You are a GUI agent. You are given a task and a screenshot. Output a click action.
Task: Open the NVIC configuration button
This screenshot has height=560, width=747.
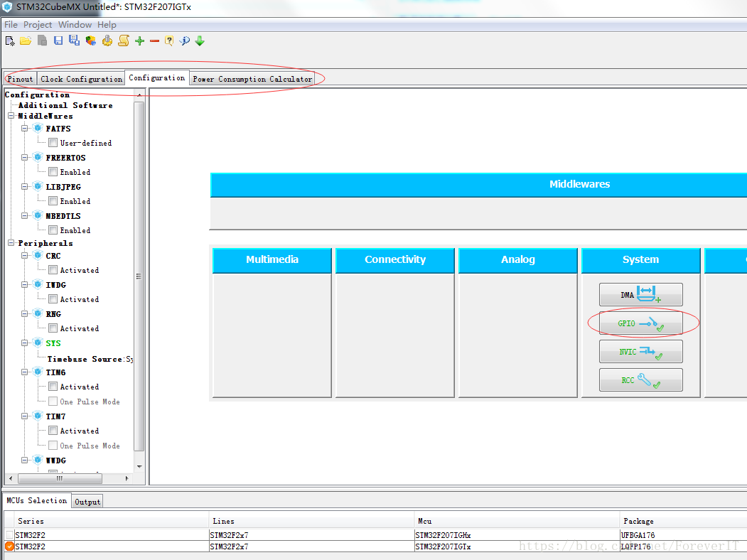641,352
